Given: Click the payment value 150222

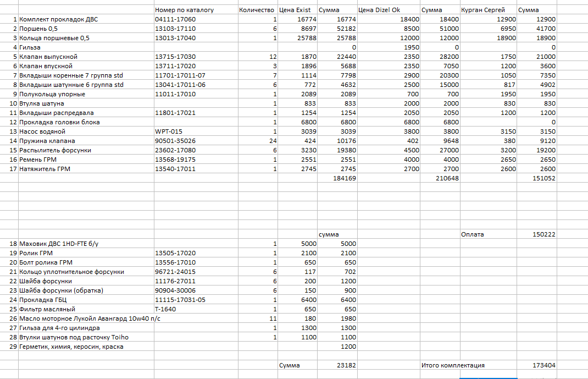Looking at the screenshot, I should [537, 234].
